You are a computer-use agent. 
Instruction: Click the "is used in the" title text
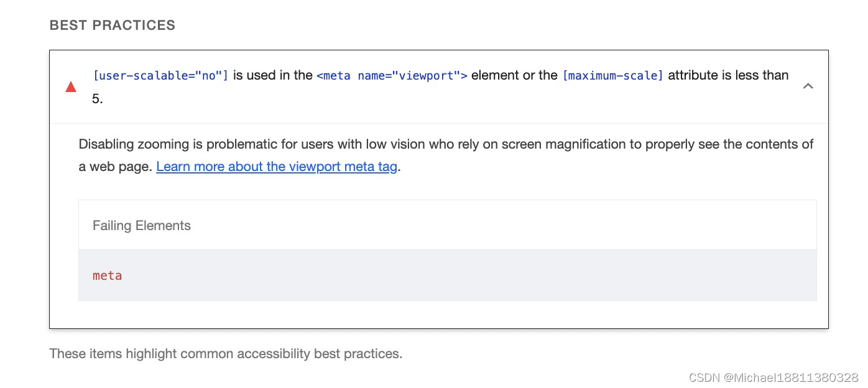[x=272, y=75]
